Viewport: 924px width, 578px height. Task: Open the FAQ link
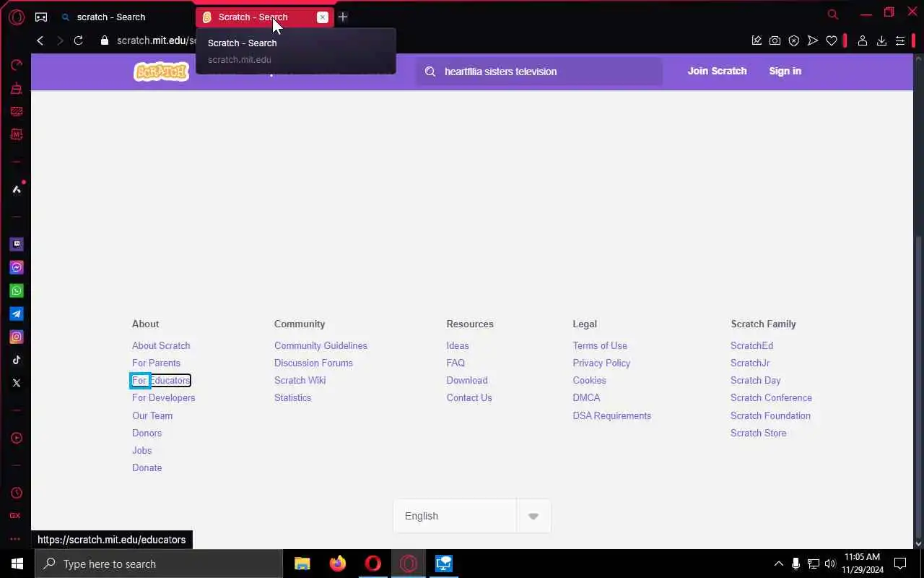pos(456,363)
